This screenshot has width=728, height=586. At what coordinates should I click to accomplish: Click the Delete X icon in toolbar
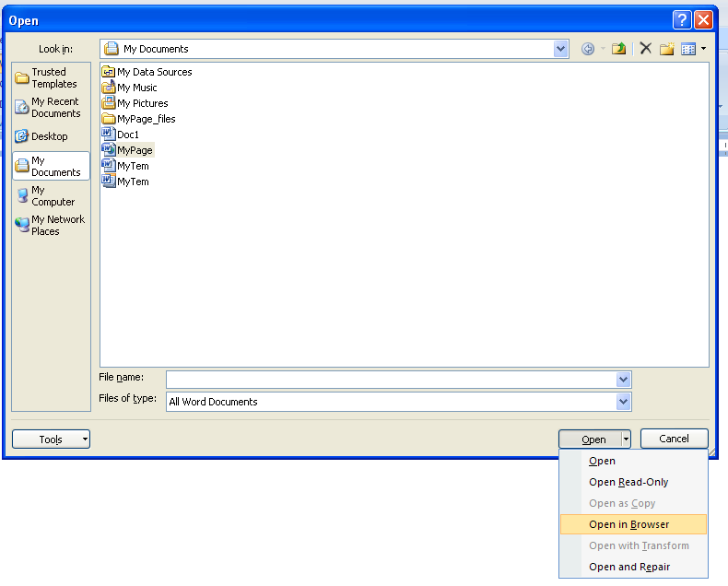tap(645, 48)
